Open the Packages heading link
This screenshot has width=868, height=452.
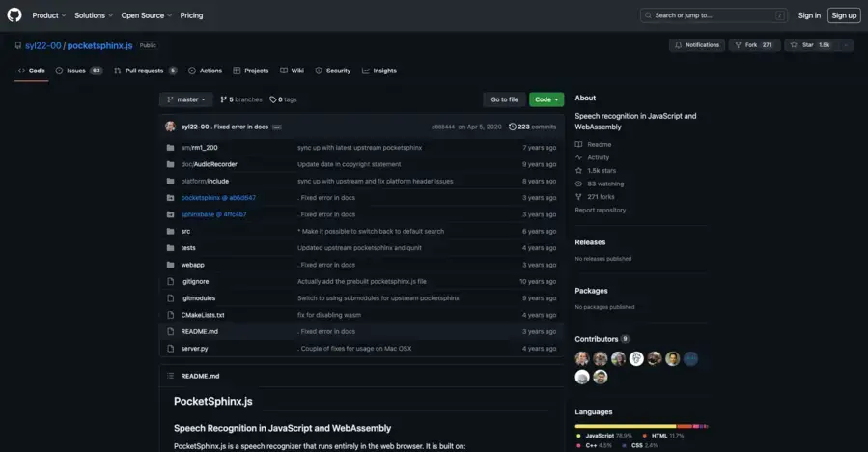[x=591, y=291]
